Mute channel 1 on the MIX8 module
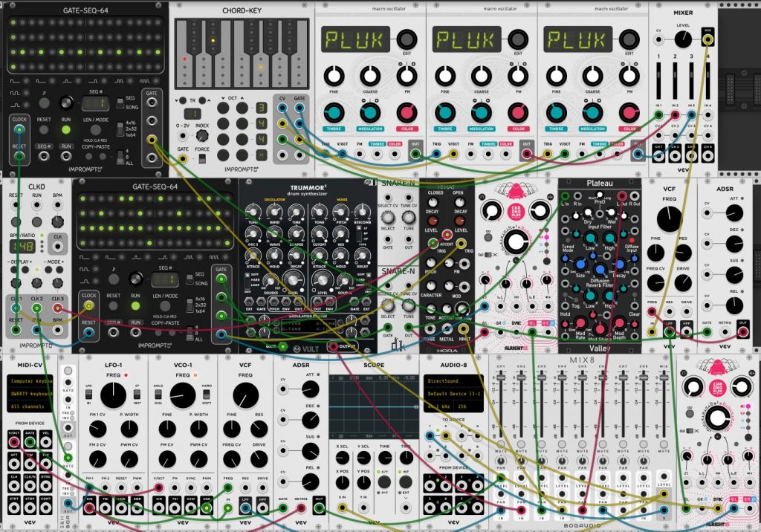761x532 pixels. tap(500, 444)
